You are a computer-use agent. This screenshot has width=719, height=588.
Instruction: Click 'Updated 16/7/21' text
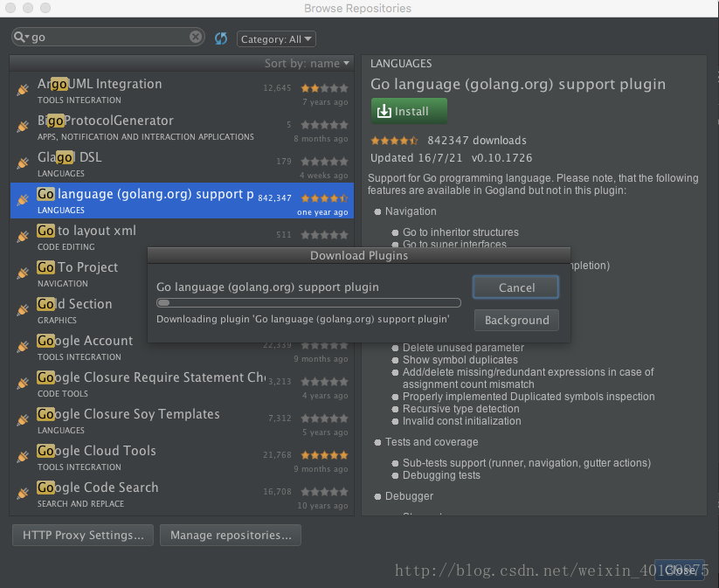(x=417, y=158)
